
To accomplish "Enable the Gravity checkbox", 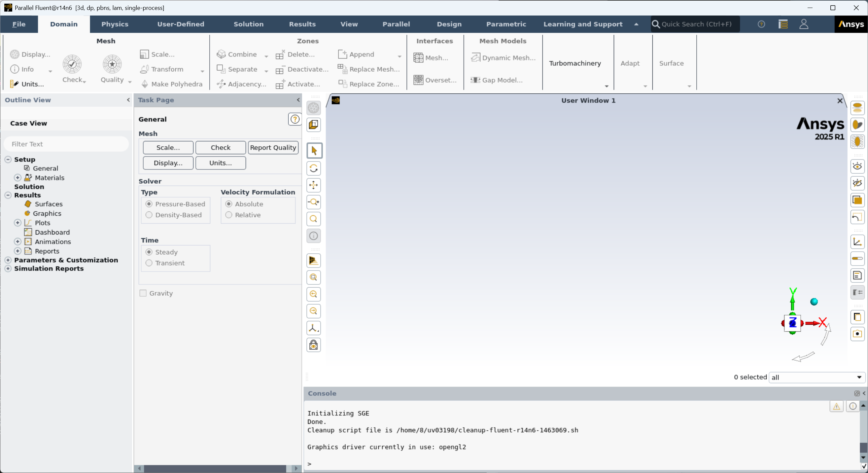I will (x=143, y=293).
